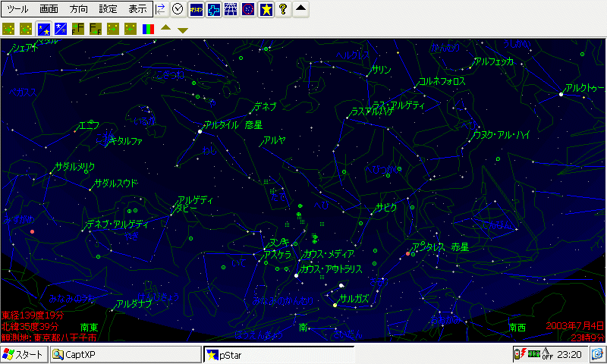
Task: Click the large-F font size icon
Action: [77, 30]
